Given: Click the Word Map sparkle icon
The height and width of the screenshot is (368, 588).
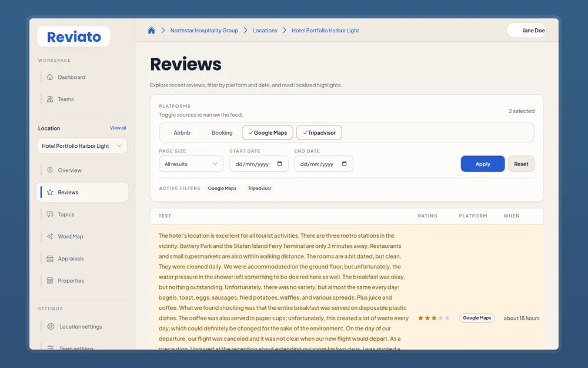Looking at the screenshot, I should 50,237.
